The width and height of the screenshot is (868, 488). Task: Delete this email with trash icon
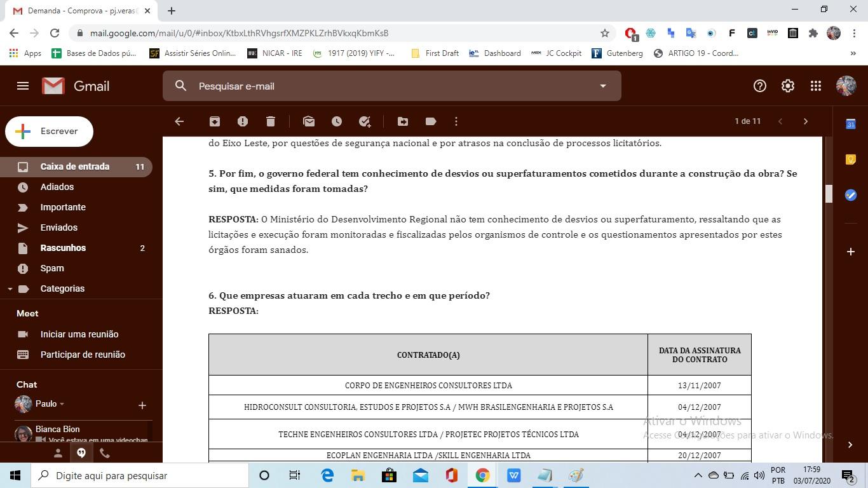[271, 121]
